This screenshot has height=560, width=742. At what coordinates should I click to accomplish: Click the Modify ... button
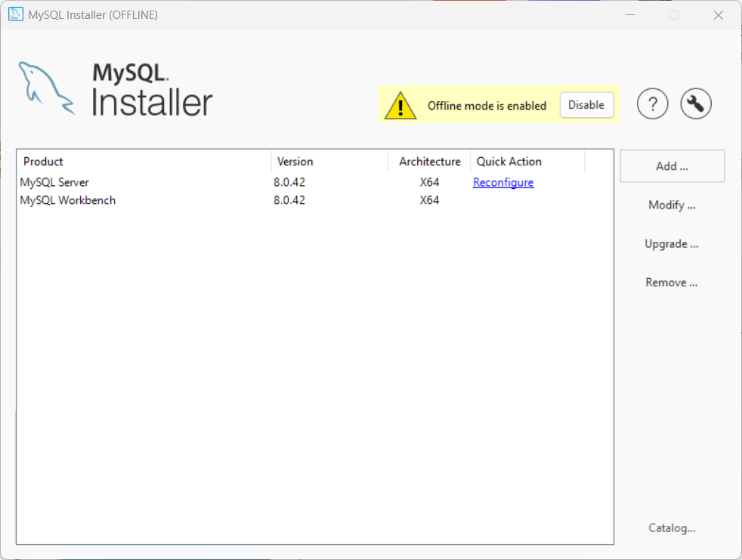(672, 205)
